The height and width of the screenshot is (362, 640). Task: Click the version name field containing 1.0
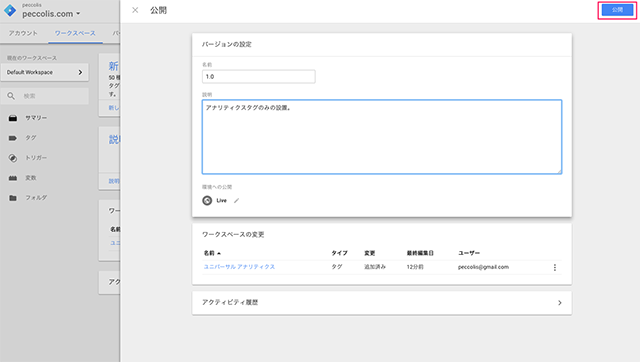click(x=259, y=76)
